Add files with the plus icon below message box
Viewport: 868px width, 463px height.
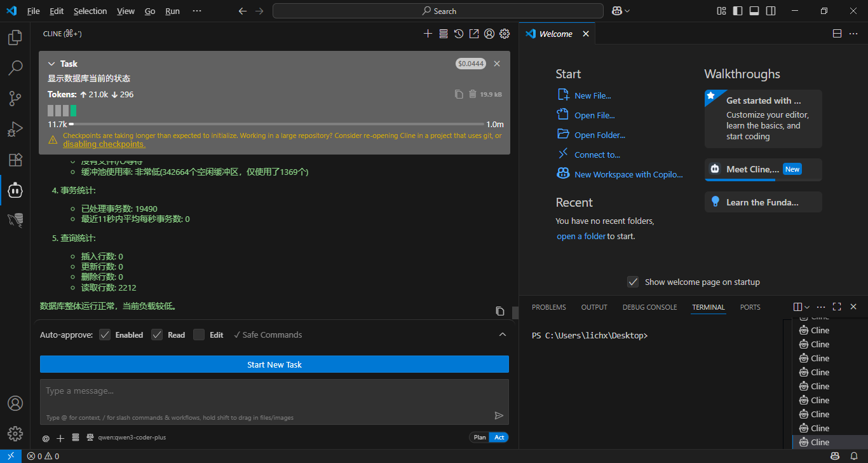(x=60, y=438)
